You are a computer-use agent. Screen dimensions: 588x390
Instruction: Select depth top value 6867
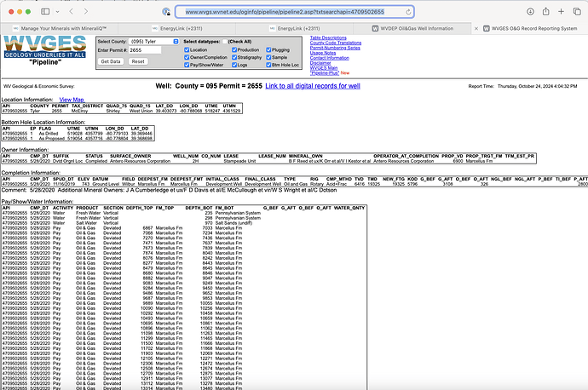(147, 227)
